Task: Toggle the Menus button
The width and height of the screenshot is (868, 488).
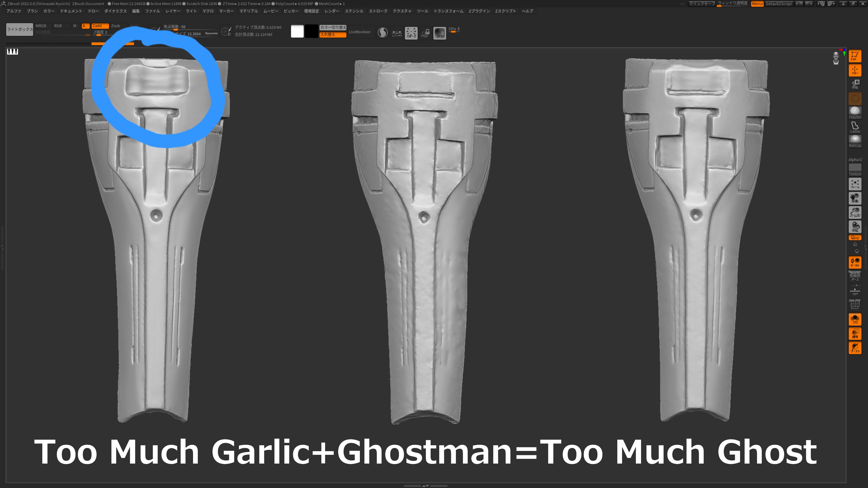Action: (757, 4)
